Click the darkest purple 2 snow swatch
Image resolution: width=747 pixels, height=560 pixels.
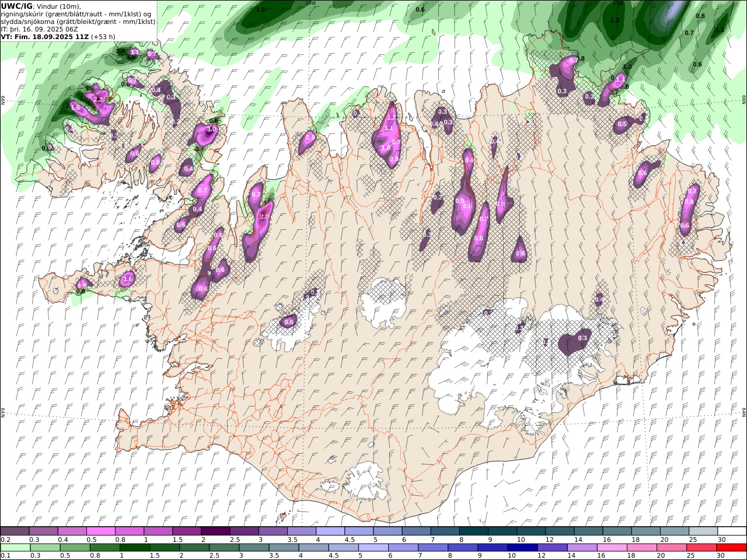[215, 531]
